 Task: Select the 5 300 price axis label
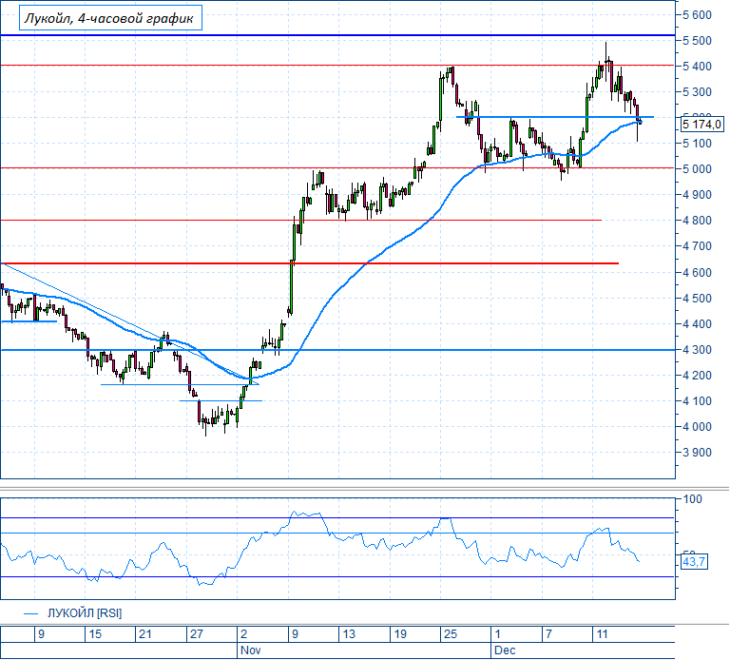pyautogui.click(x=697, y=92)
